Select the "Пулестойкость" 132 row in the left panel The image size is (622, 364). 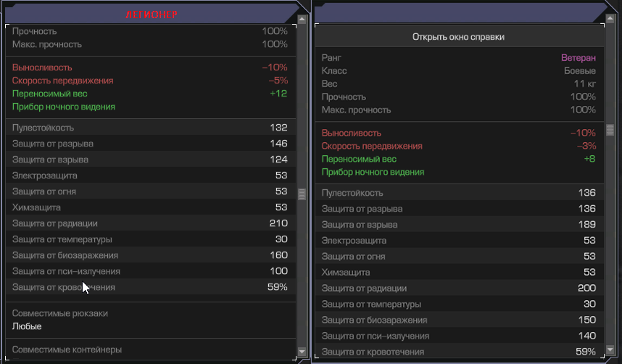point(150,128)
